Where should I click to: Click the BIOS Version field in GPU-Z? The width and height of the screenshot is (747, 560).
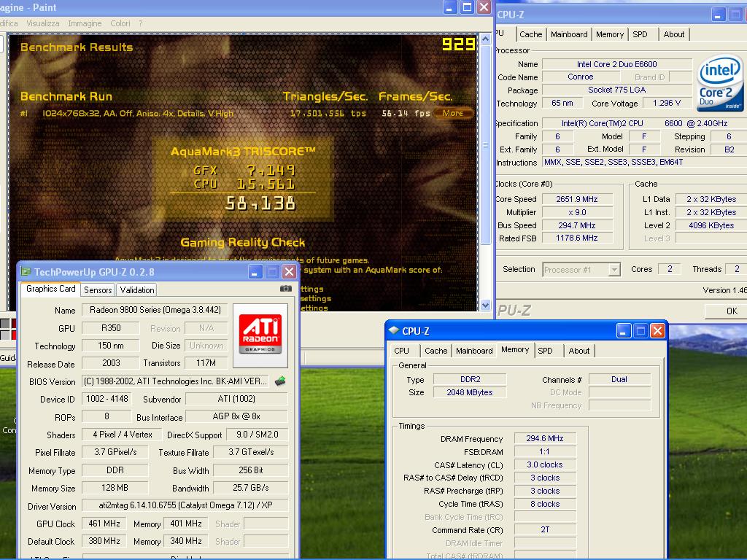coord(175,381)
